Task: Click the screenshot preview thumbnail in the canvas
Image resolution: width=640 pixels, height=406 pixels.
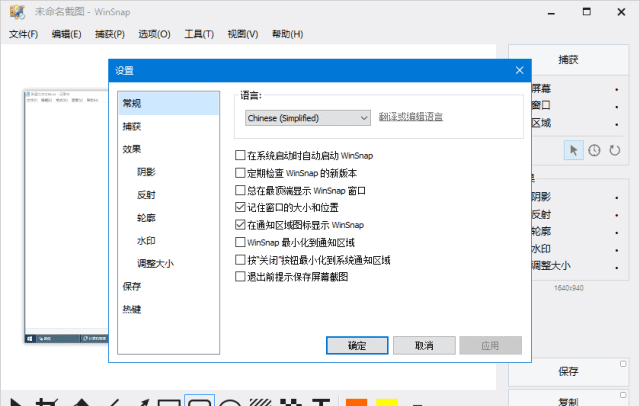Action: click(66, 217)
